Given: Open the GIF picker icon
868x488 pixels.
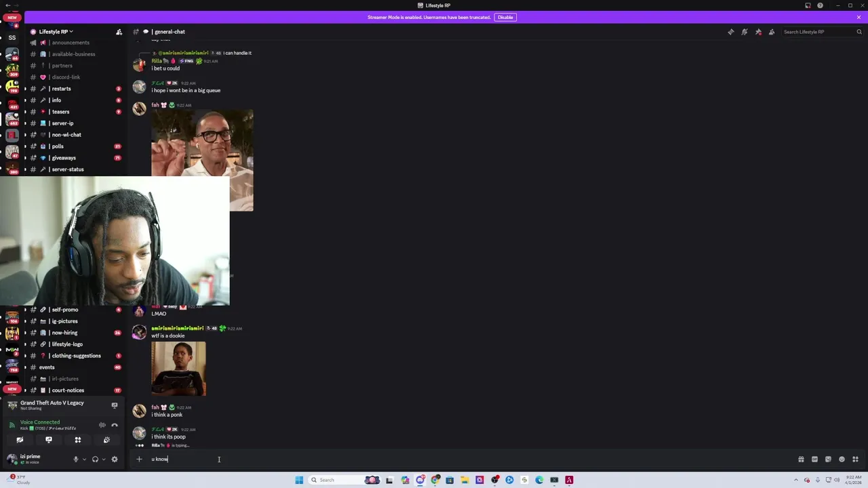Looking at the screenshot, I should (x=814, y=459).
